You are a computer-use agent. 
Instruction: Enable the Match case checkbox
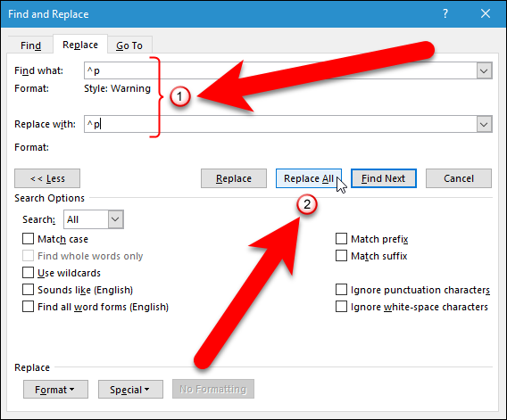[x=29, y=239]
